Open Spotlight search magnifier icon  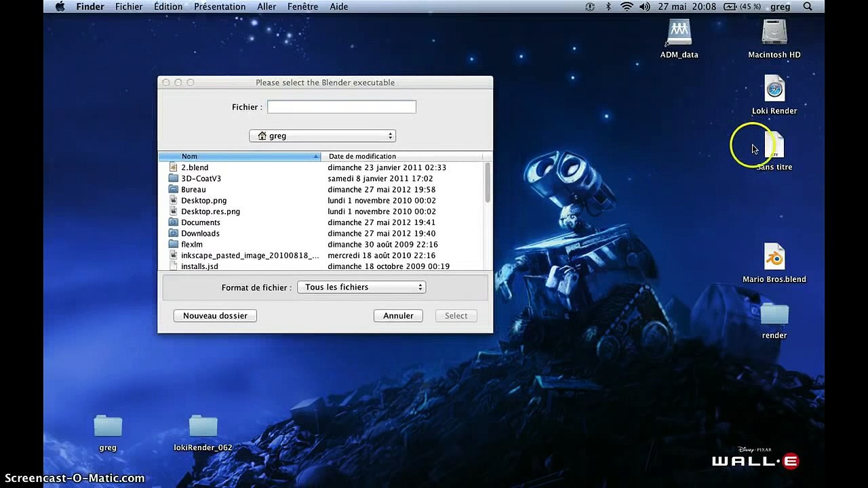808,7
